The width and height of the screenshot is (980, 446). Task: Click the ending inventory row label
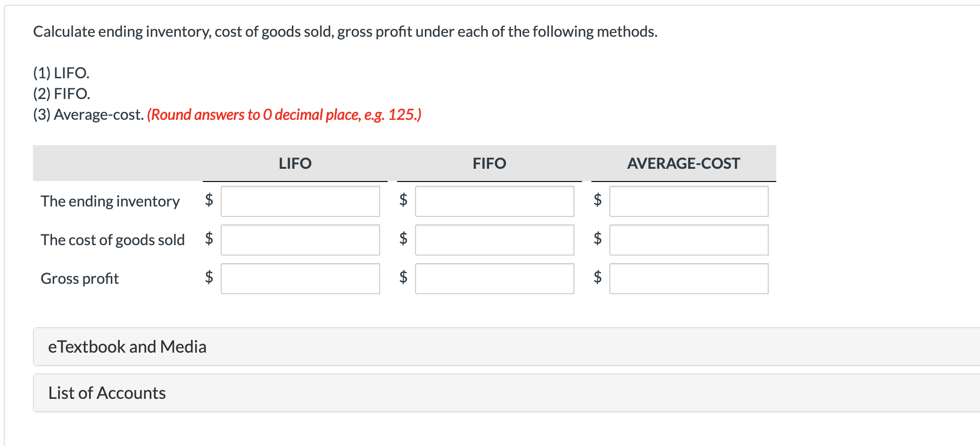click(110, 201)
